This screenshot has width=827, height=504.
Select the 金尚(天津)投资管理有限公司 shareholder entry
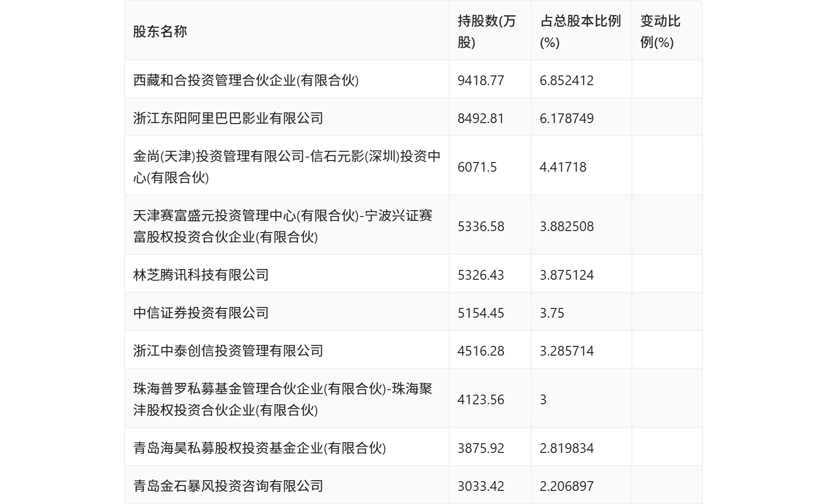(x=287, y=167)
